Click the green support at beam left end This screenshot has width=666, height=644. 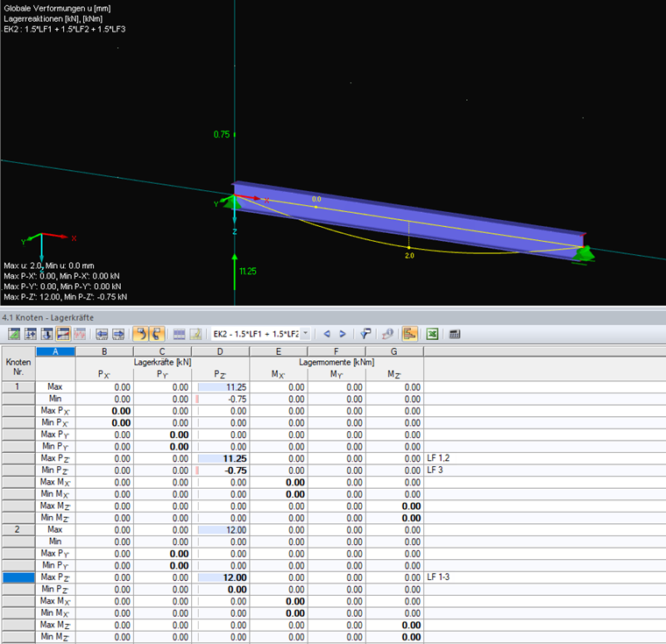232,202
